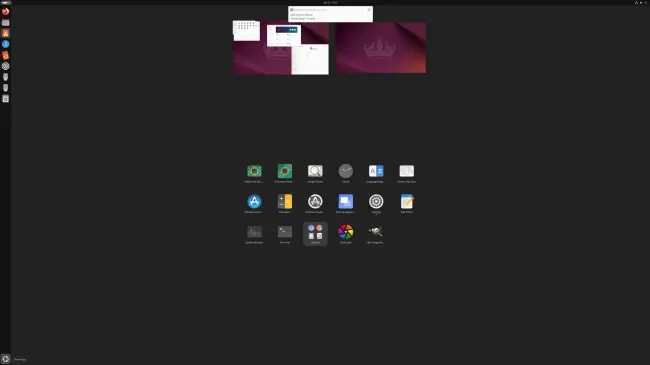
Task: Open Trash in the dock
Action: (5, 99)
